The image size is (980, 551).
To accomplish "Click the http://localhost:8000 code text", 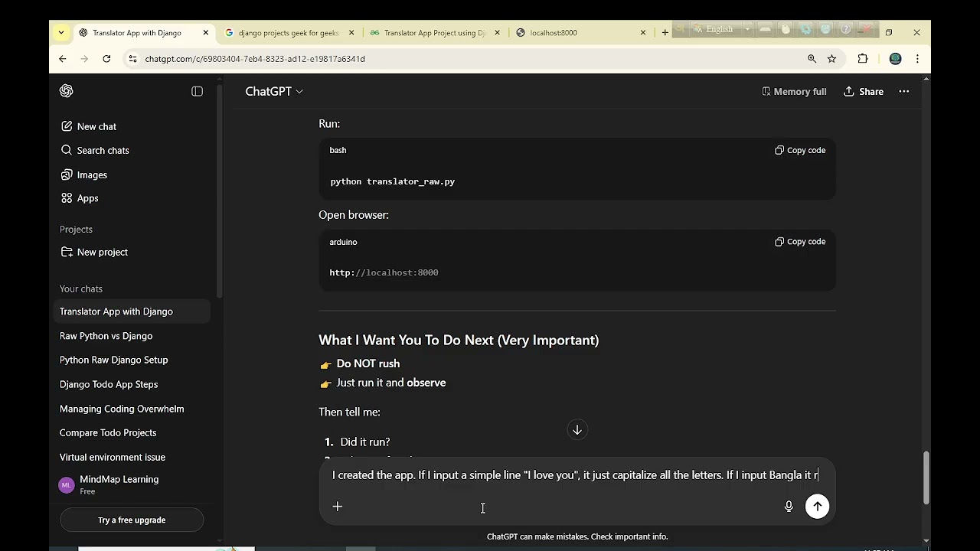I will [384, 272].
